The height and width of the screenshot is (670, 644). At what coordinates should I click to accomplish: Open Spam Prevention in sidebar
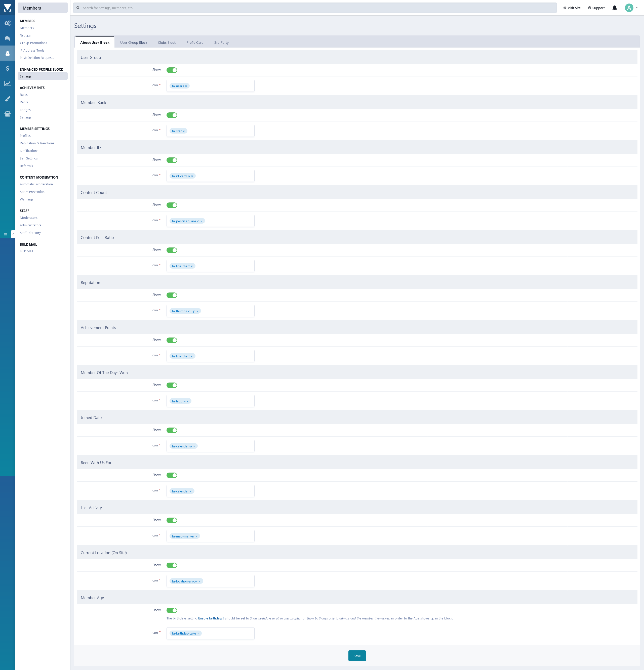32,192
